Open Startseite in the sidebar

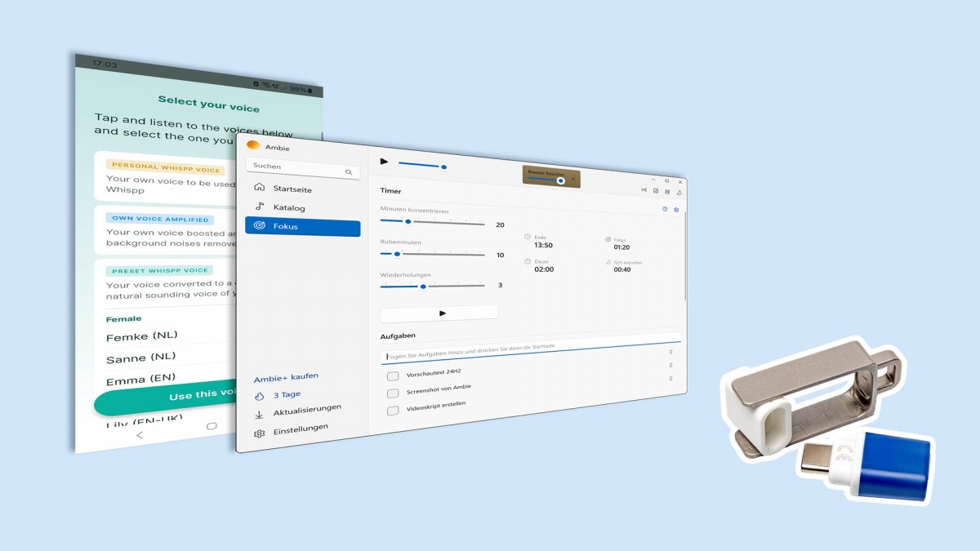(292, 189)
